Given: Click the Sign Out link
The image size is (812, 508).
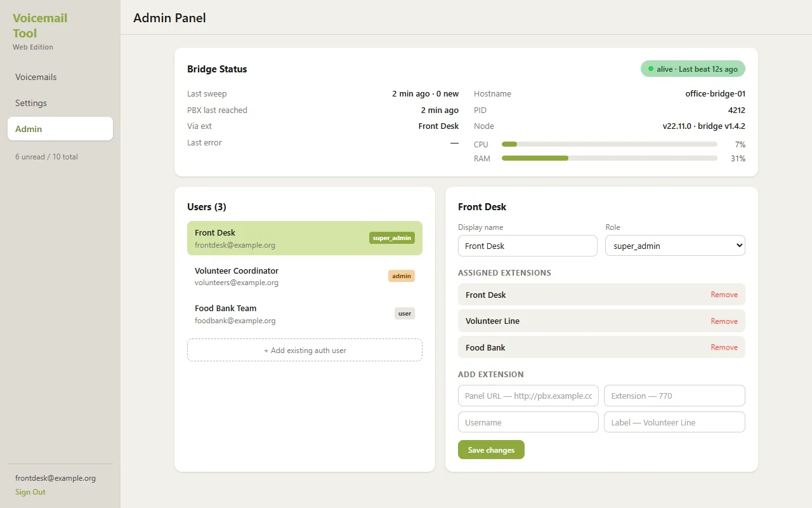Looking at the screenshot, I should [x=30, y=492].
